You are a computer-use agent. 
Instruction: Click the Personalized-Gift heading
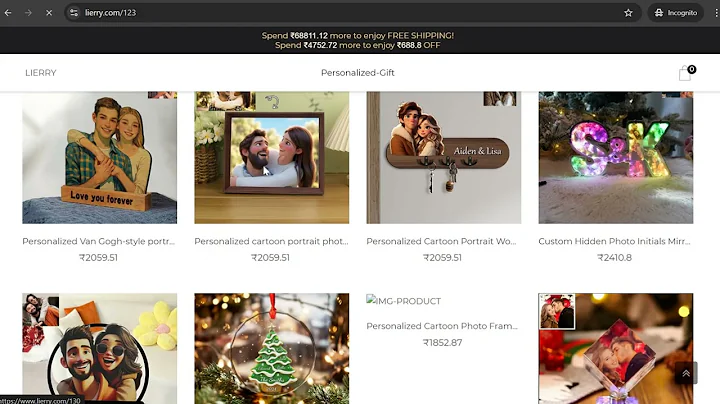point(358,73)
